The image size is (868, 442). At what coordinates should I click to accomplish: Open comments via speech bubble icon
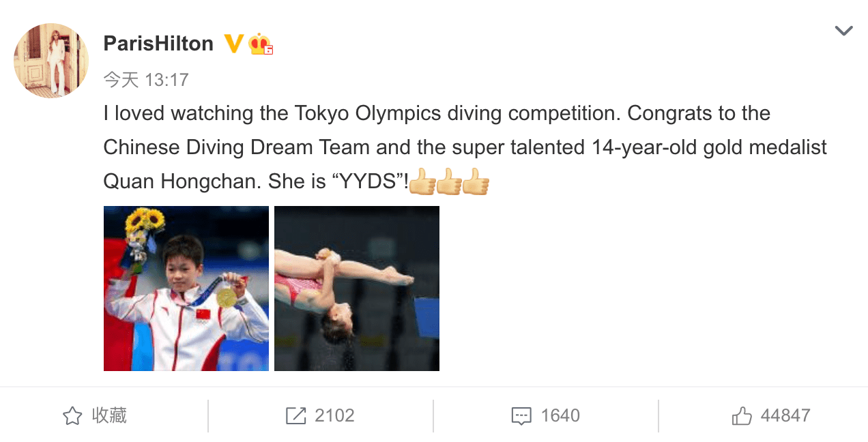point(521,416)
